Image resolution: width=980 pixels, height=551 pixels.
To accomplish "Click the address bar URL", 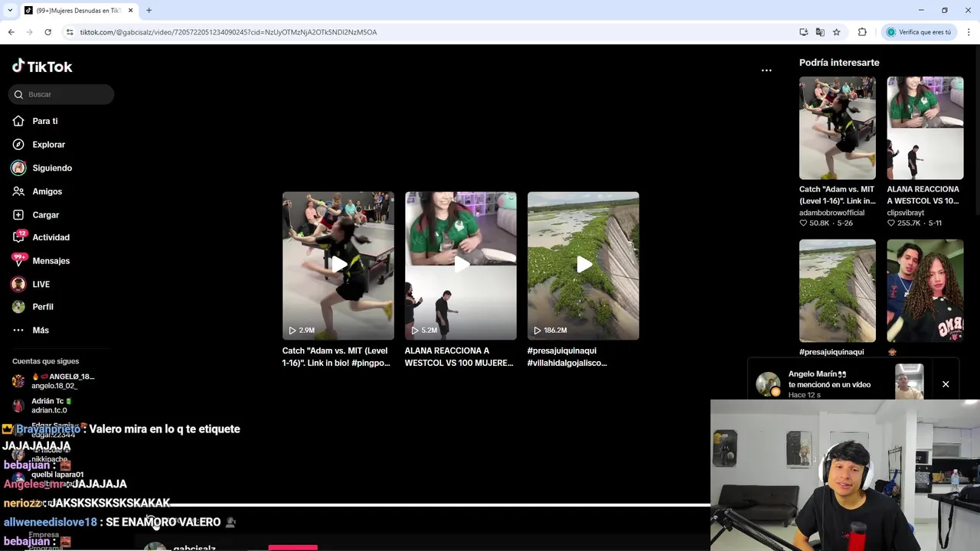I will click(x=228, y=32).
